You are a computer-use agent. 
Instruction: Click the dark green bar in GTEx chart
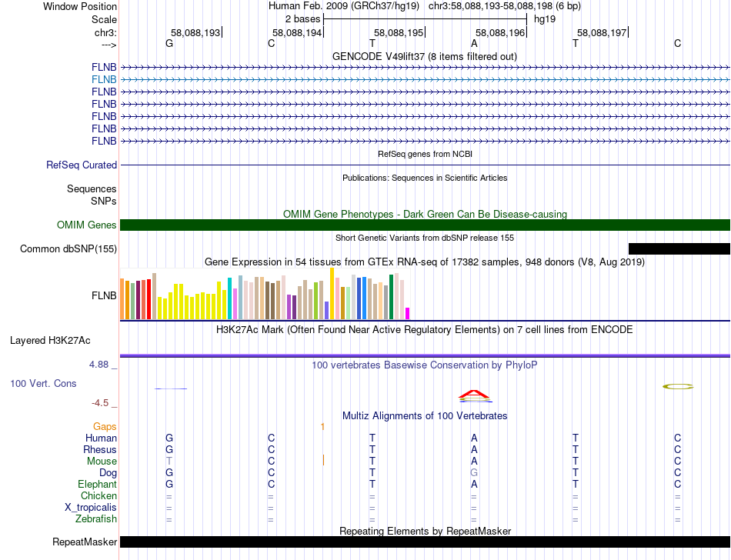tap(391, 297)
